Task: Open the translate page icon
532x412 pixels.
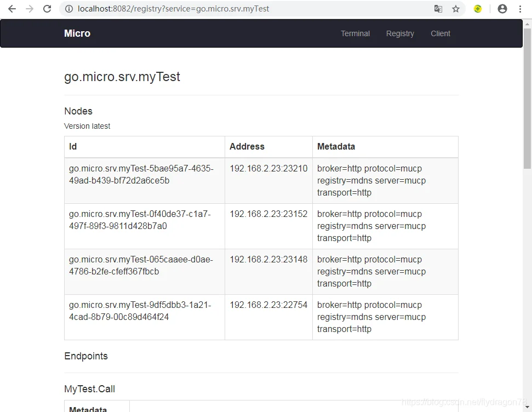Action: pyautogui.click(x=438, y=9)
